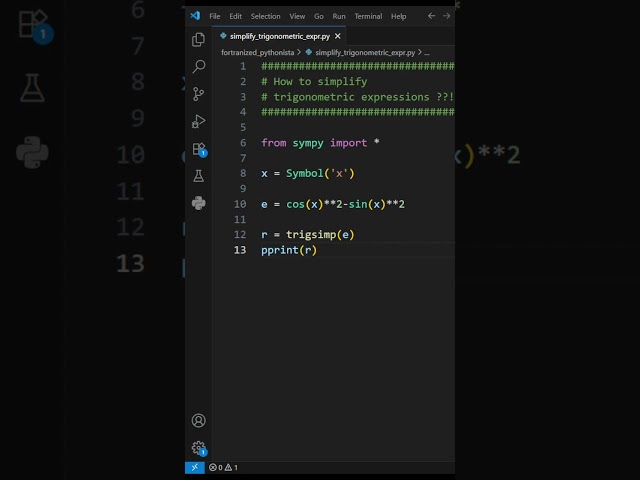Click the '# How to simplify' comment
This screenshot has height=480, width=640.
click(x=314, y=82)
